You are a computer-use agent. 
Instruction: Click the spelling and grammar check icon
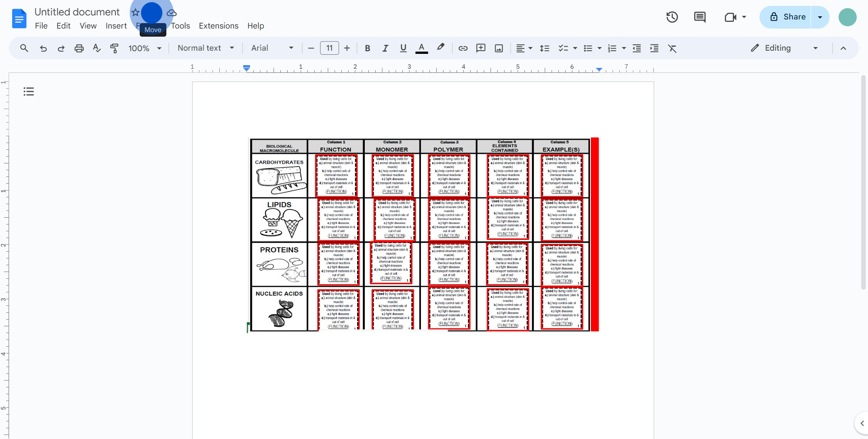click(97, 48)
